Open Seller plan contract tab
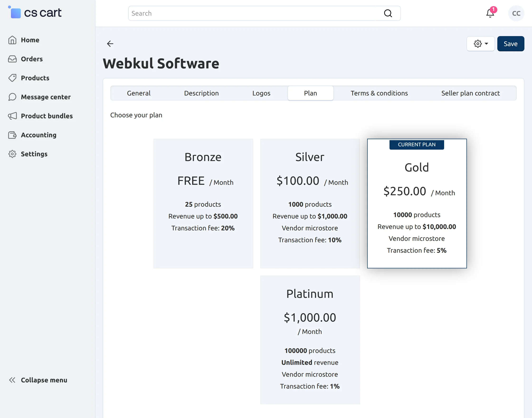532x418 pixels. click(470, 93)
